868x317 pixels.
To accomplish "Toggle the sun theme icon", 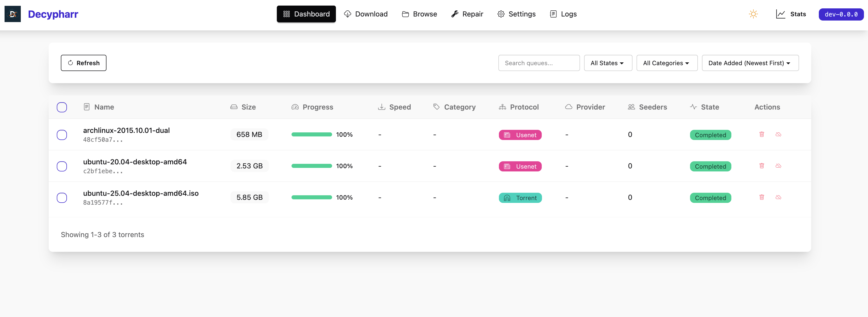I will [x=753, y=14].
